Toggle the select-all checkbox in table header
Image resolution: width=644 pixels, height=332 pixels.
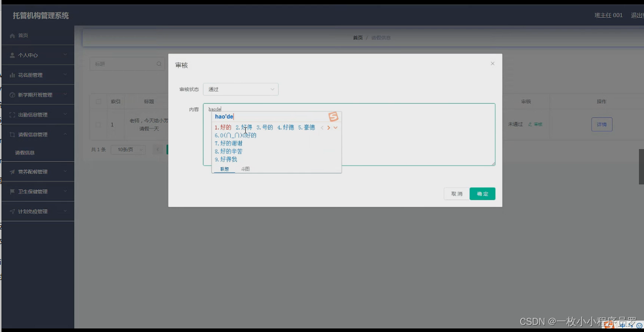pos(98,102)
